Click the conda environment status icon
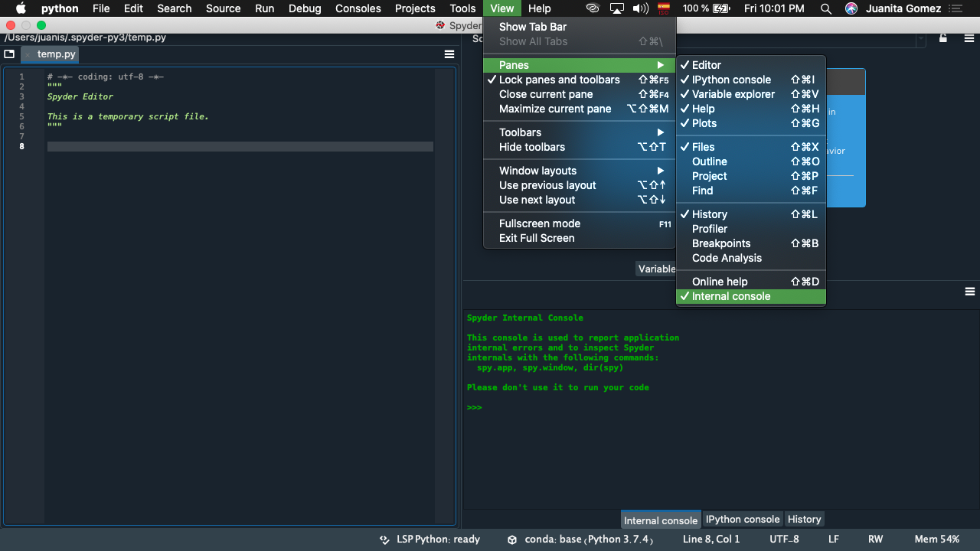Viewport: 980px width, 551px height. (512, 540)
